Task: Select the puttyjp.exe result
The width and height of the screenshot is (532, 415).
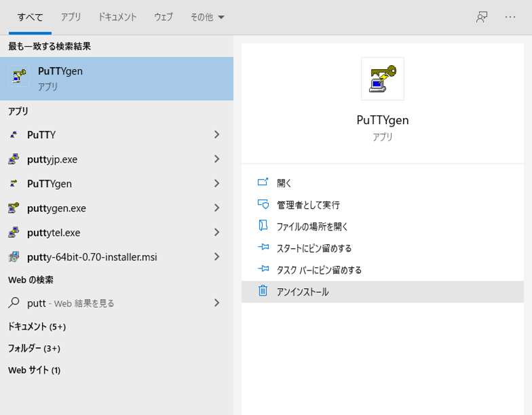Action: point(117,159)
